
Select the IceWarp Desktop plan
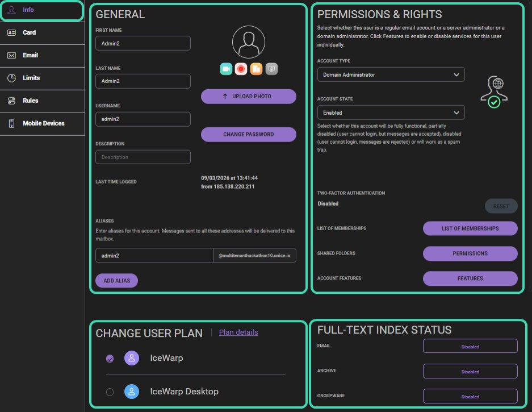pos(111,392)
